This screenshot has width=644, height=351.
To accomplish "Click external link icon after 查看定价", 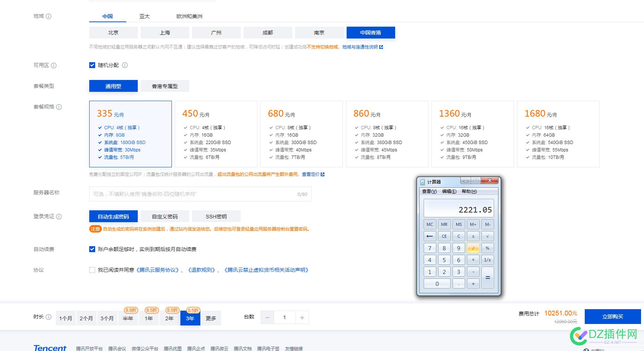I will tap(323, 174).
